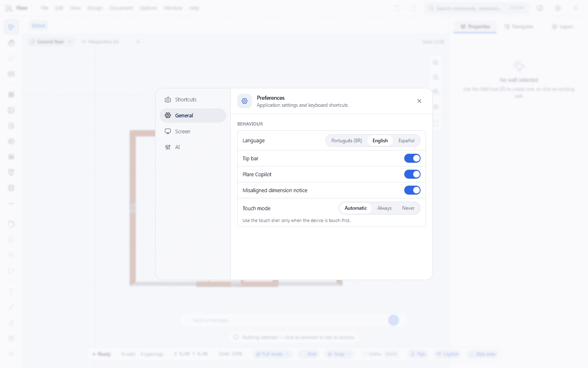Viewport: 588px width, 368px height.
Task: Toggle the Plare Copilot switch
Action: click(x=412, y=174)
